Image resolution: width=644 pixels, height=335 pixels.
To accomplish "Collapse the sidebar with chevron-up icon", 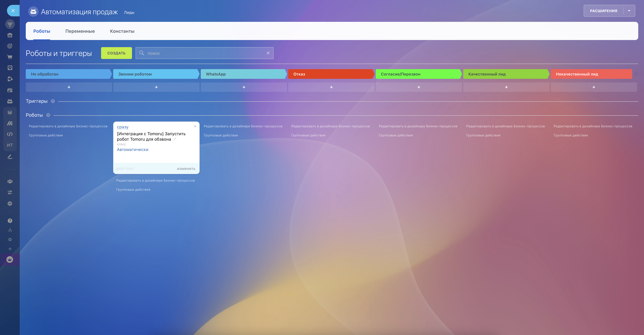I will 10,203.
